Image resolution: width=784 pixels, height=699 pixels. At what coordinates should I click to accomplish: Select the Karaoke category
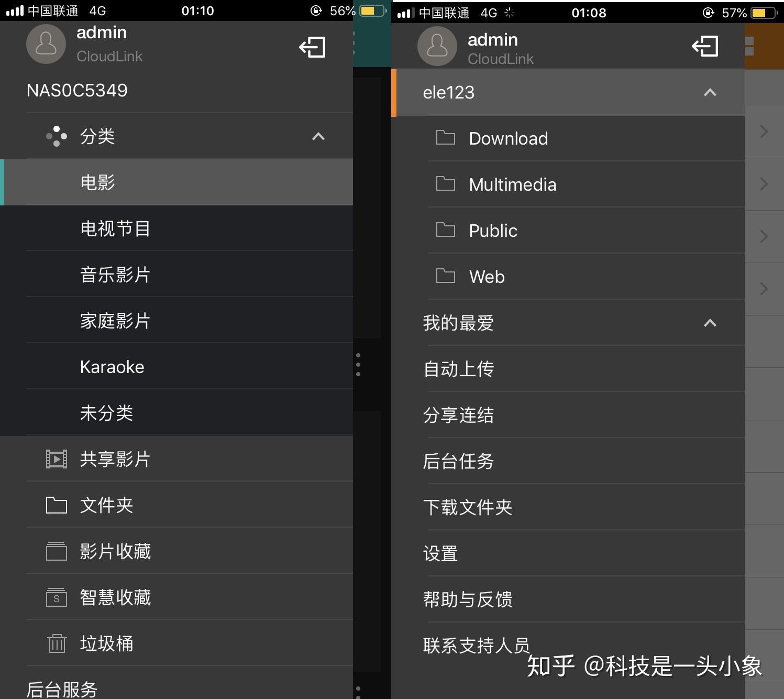(112, 367)
